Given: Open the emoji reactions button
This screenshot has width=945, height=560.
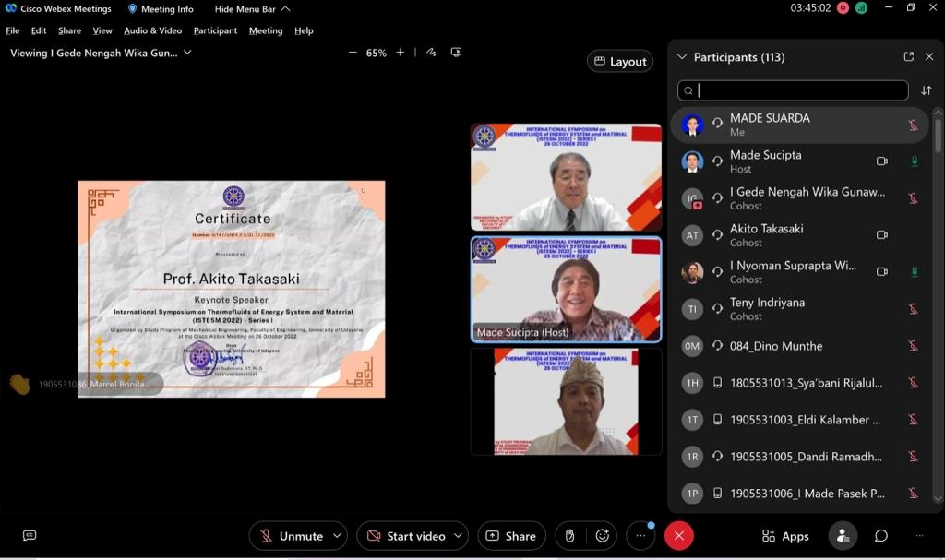Looking at the screenshot, I should click(x=603, y=536).
